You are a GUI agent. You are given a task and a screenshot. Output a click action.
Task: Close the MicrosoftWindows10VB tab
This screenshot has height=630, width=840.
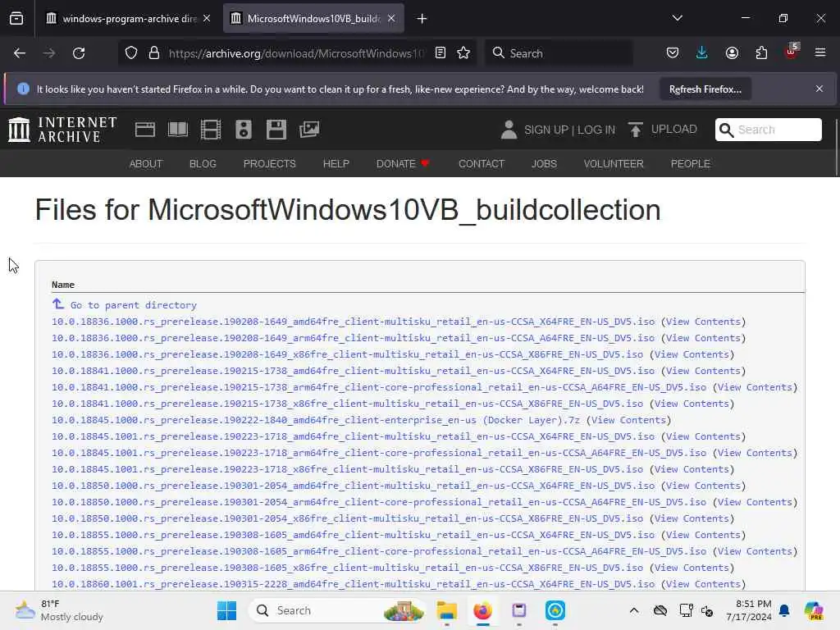pyautogui.click(x=391, y=18)
